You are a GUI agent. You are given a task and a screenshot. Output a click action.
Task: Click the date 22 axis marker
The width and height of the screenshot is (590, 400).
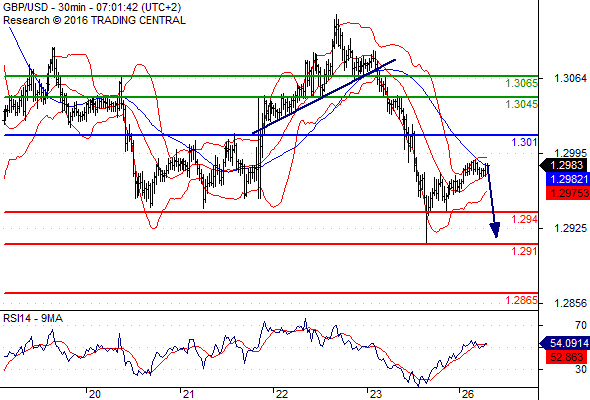[282, 394]
